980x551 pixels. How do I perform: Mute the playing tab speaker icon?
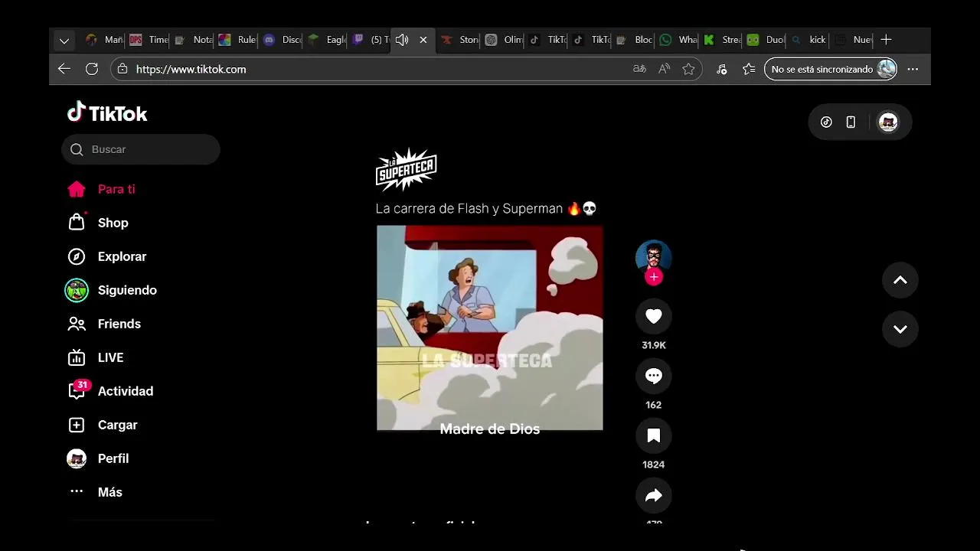[x=402, y=40]
